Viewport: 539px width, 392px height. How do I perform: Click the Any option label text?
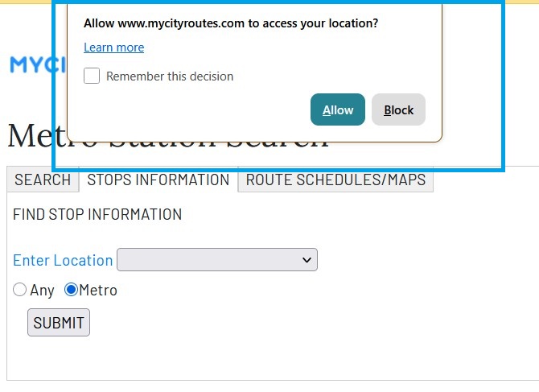42,291
